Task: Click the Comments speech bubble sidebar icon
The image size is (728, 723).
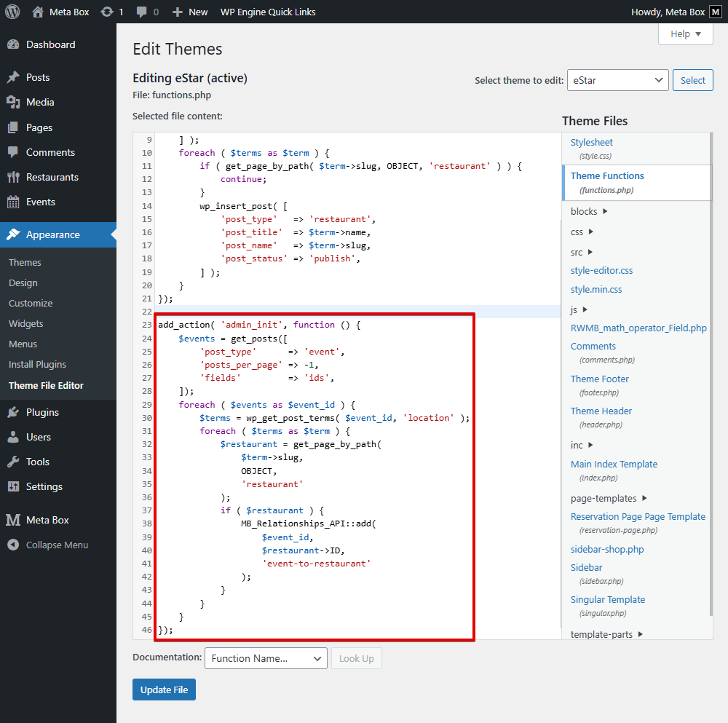Action: pyautogui.click(x=13, y=152)
